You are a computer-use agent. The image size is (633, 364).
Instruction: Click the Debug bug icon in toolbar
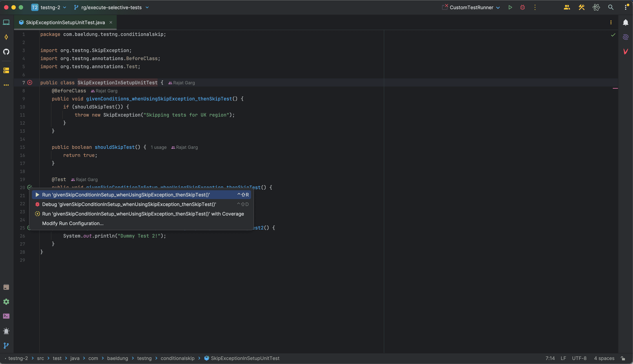pyautogui.click(x=522, y=8)
